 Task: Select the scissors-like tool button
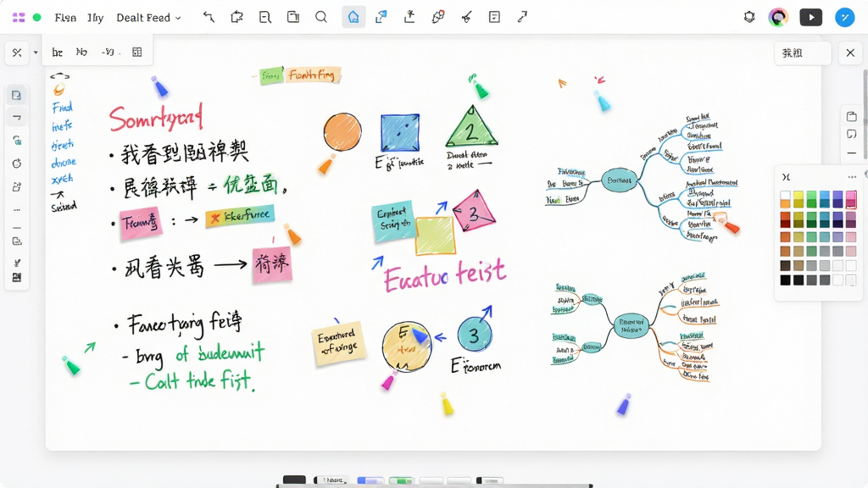pos(17,53)
